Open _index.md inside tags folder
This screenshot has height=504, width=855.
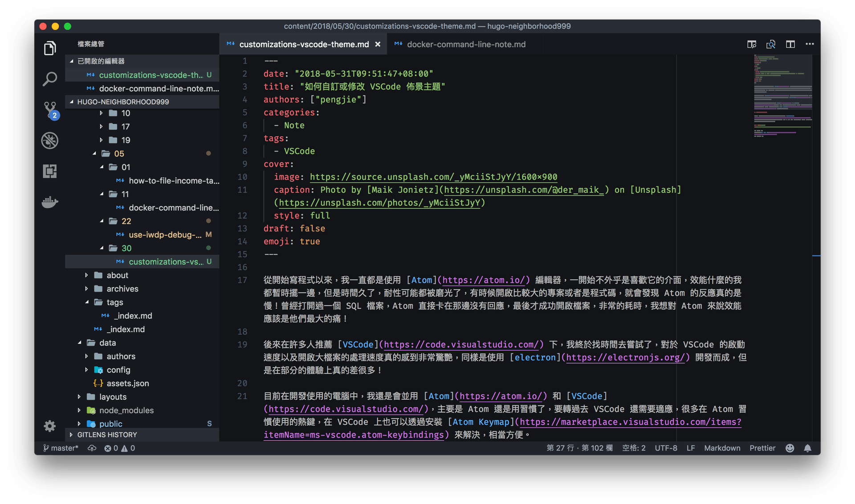142,316
